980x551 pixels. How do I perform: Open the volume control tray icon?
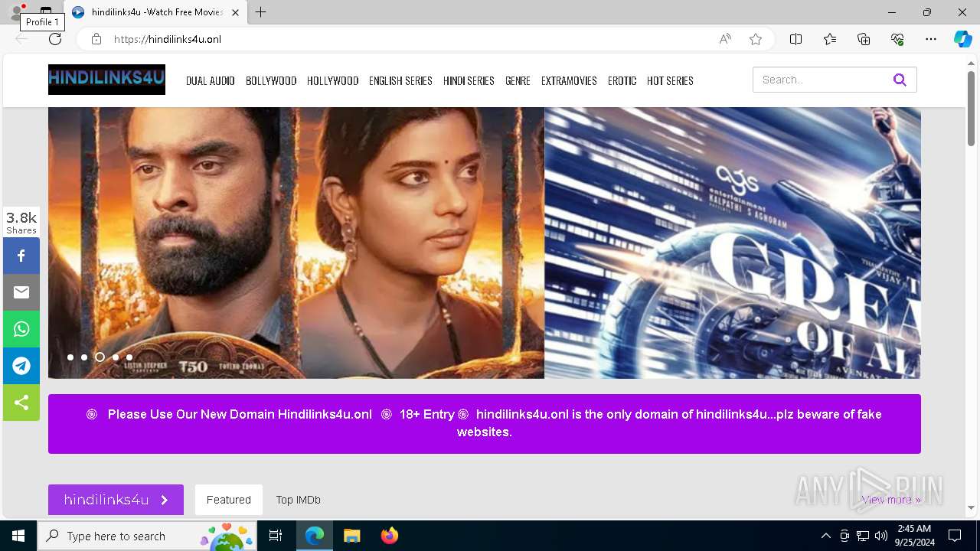click(881, 536)
